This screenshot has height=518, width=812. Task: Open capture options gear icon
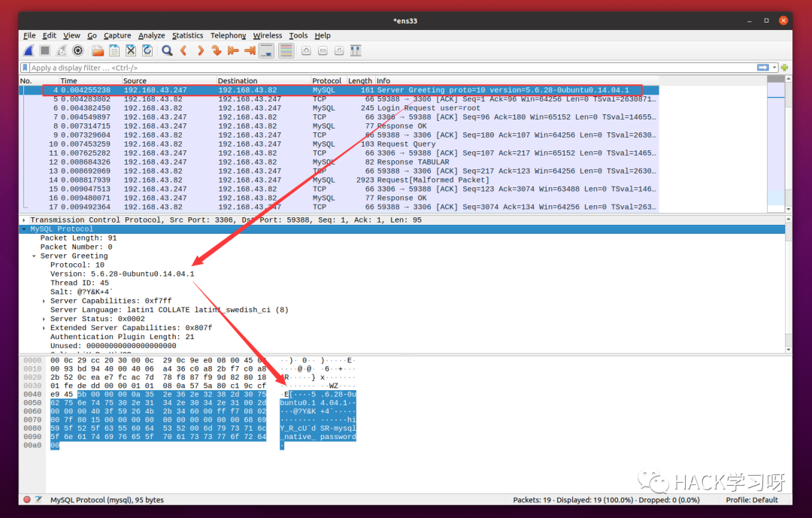point(78,51)
